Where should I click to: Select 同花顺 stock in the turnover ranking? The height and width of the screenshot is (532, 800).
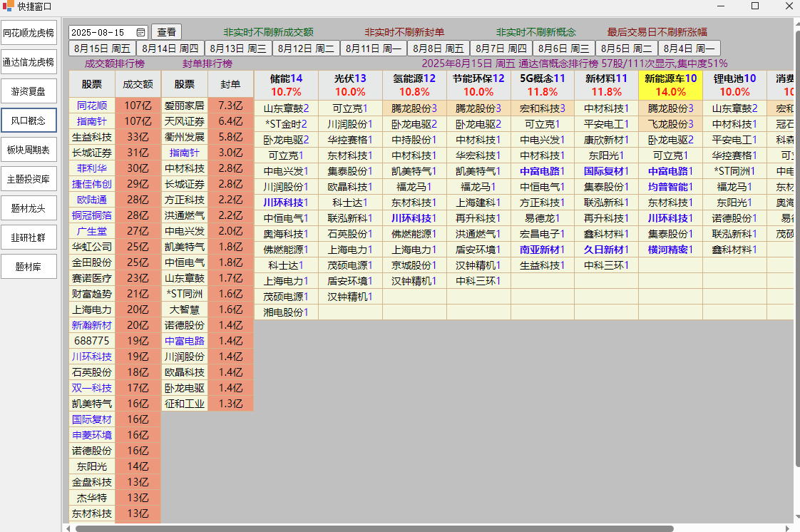coord(92,106)
